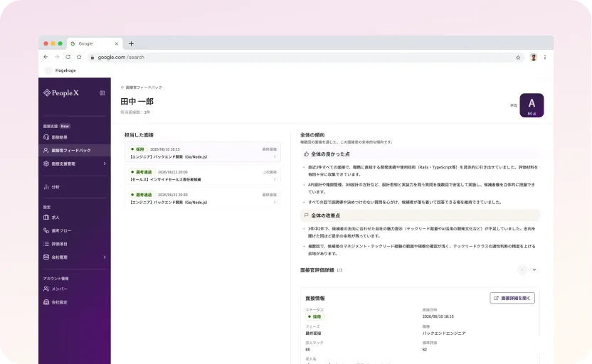Click the browser address bar
Image resolution: width=592 pixels, height=364 pixels.
click(300, 58)
